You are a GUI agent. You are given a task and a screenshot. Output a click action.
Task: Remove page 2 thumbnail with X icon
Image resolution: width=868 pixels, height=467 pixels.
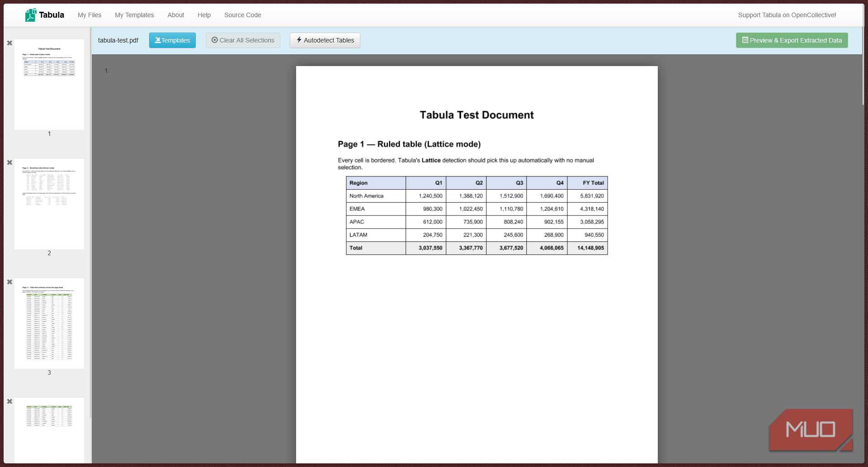coord(9,162)
